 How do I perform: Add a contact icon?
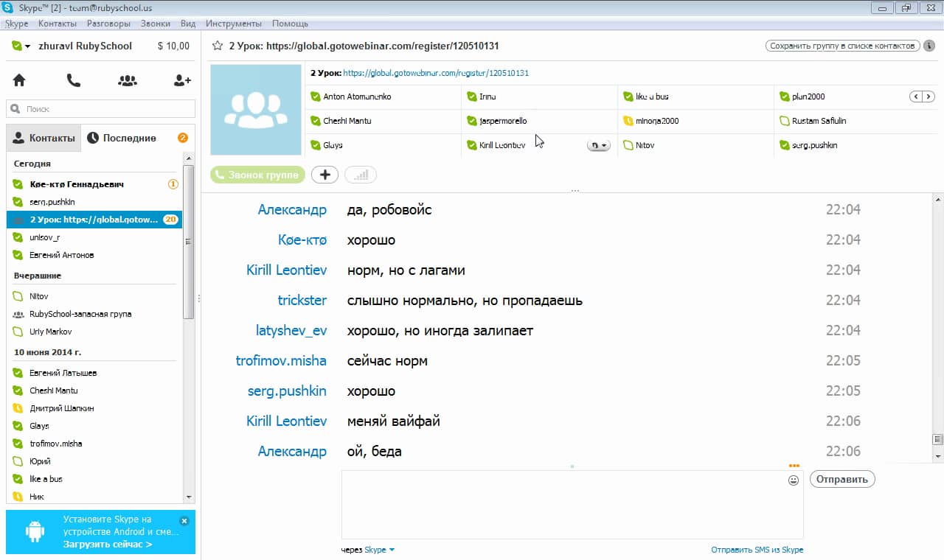point(182,80)
